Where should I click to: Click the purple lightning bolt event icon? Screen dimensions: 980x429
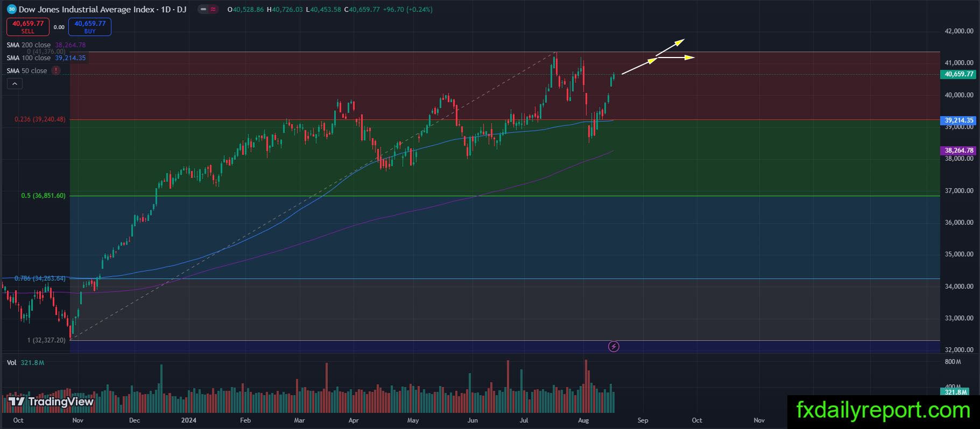point(614,347)
